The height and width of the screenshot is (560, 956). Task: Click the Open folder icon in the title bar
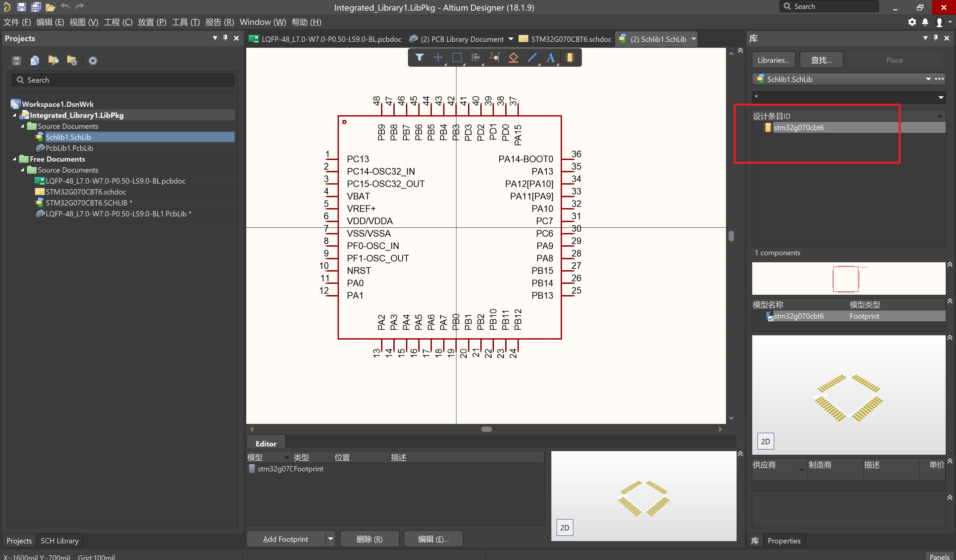(50, 7)
